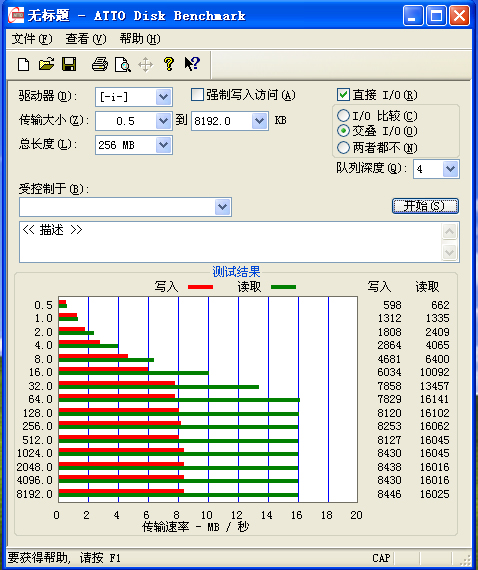The width and height of the screenshot is (478, 570).
Task: Click inside the 描述 description text field
Action: (230, 242)
